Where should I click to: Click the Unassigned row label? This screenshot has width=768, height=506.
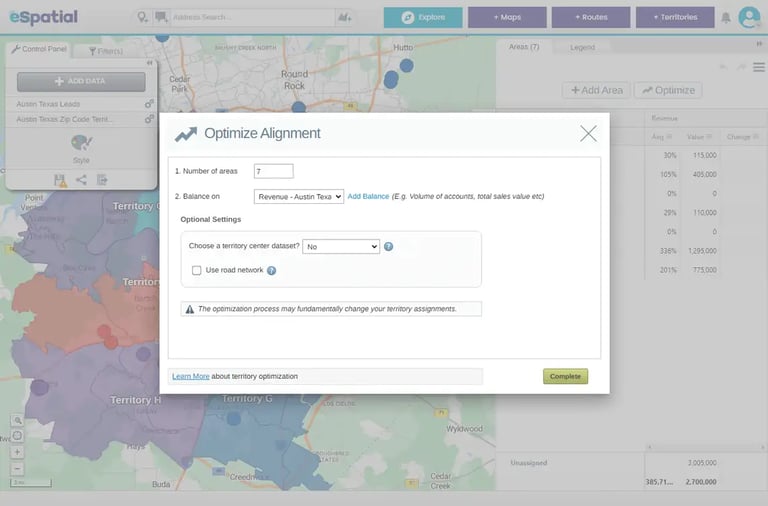click(528, 462)
